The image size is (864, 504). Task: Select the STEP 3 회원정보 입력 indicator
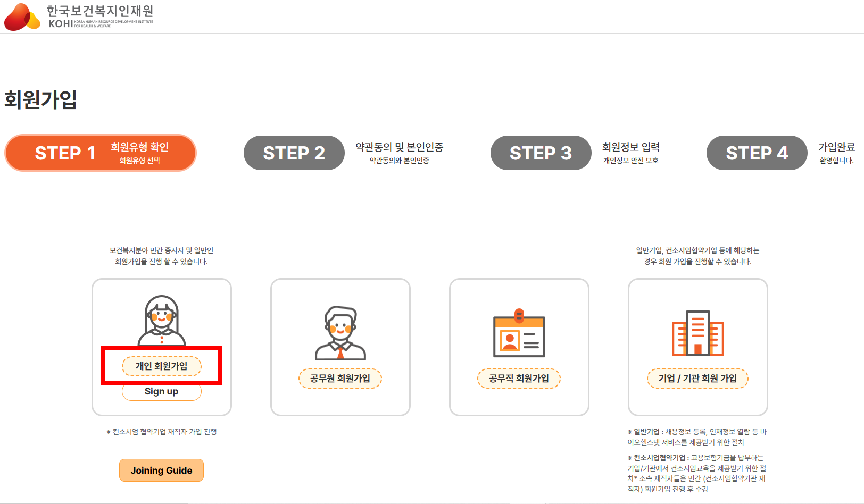click(x=540, y=153)
